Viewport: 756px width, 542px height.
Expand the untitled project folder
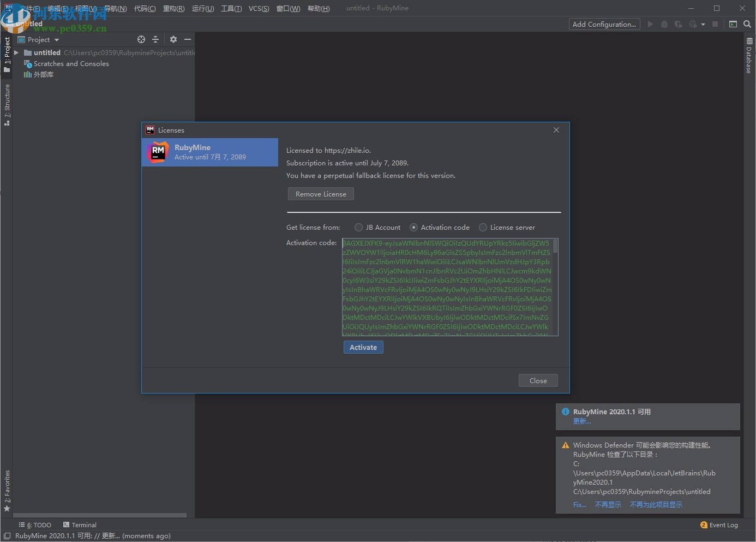coord(16,53)
